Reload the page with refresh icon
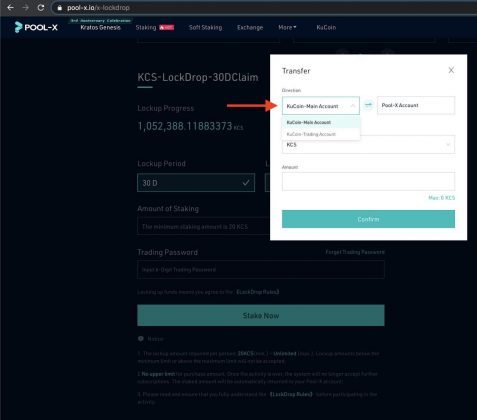The image size is (477, 420). [x=41, y=7]
